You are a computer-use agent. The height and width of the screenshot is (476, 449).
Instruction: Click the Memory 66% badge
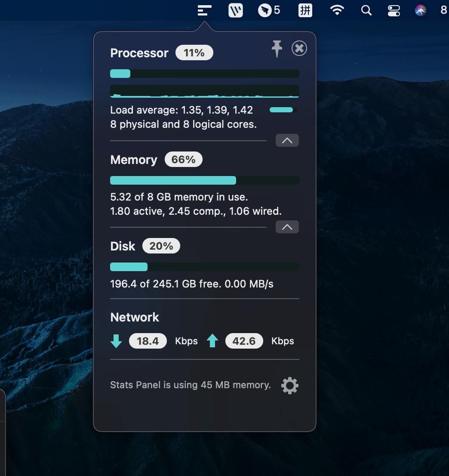click(x=183, y=160)
